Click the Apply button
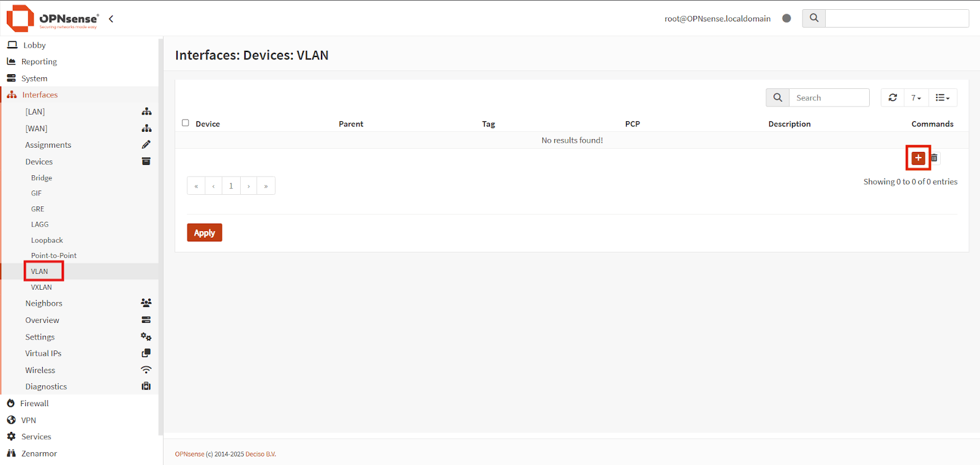Screen dimensions: 980x465 tap(205, 233)
